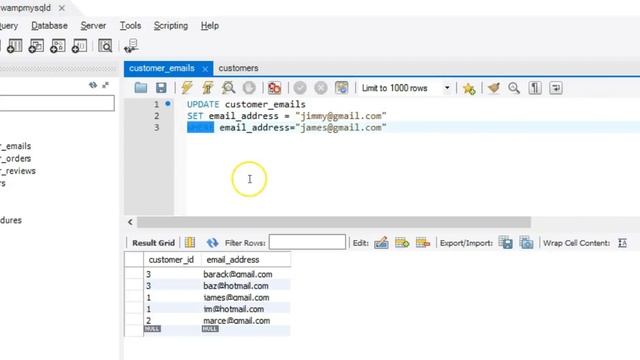Switch to the customers query tab
This screenshot has height=360, width=640.
tap(238, 68)
